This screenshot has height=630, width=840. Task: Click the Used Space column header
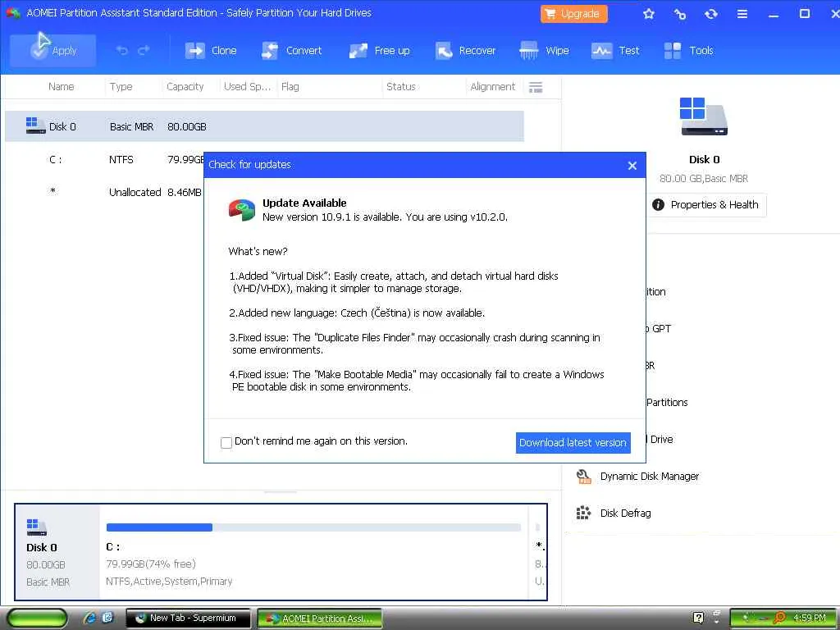247,87
